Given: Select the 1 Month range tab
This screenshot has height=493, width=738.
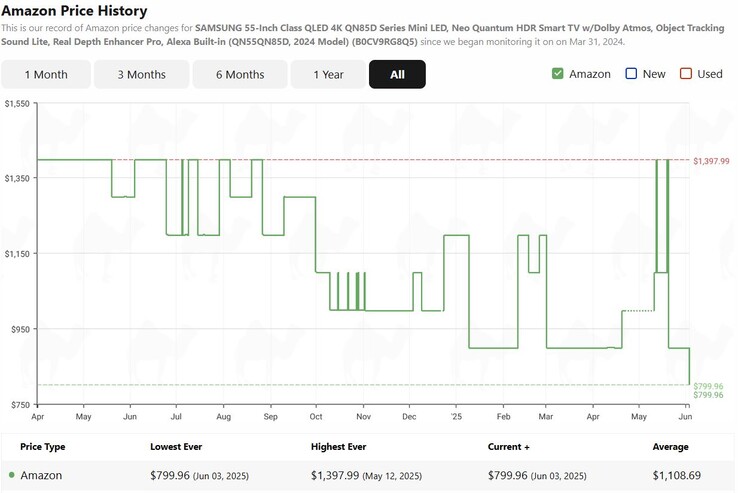Looking at the screenshot, I should [46, 74].
